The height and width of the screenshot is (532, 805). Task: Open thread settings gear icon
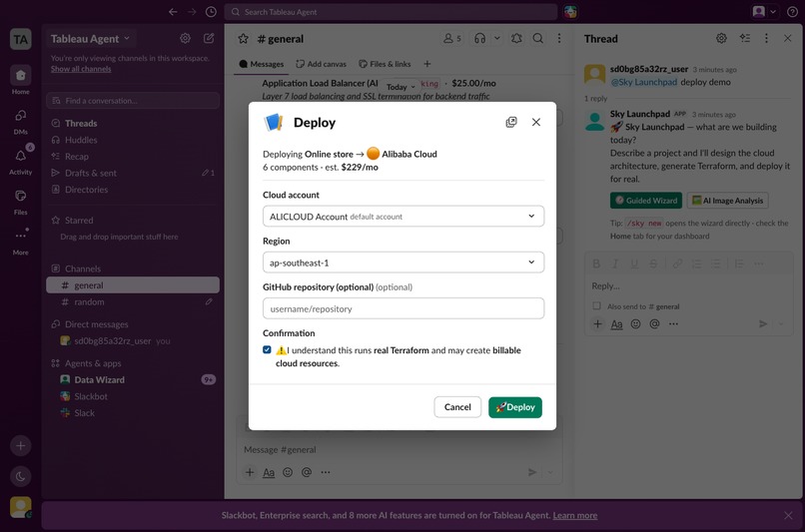721,38
